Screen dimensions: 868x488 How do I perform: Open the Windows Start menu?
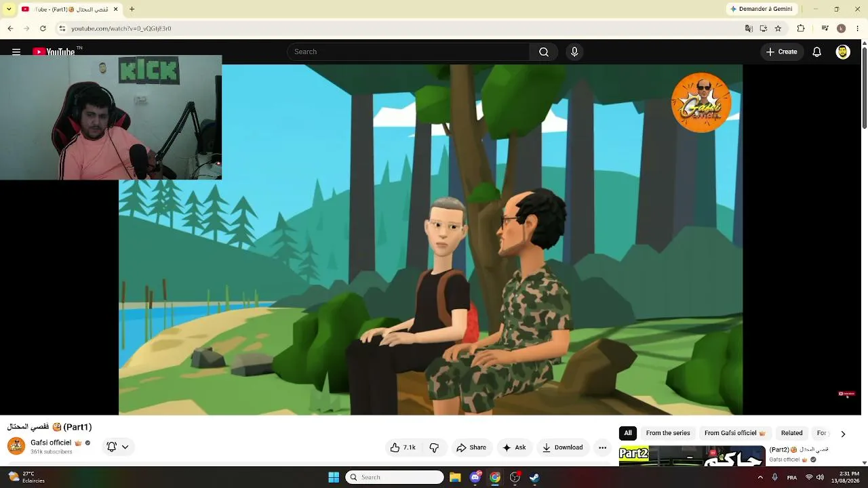(334, 477)
